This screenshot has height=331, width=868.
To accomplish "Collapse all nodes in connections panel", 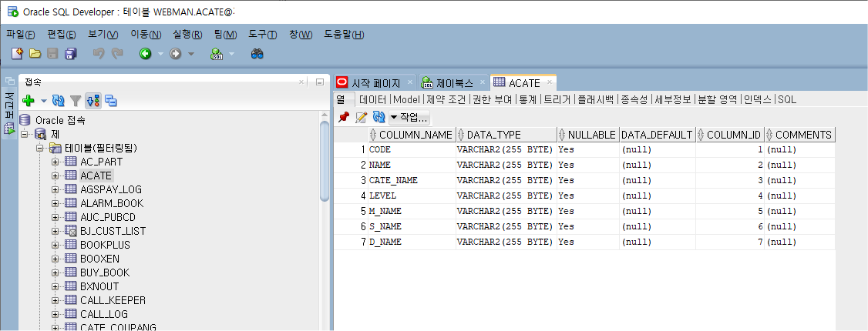I will click(x=111, y=101).
